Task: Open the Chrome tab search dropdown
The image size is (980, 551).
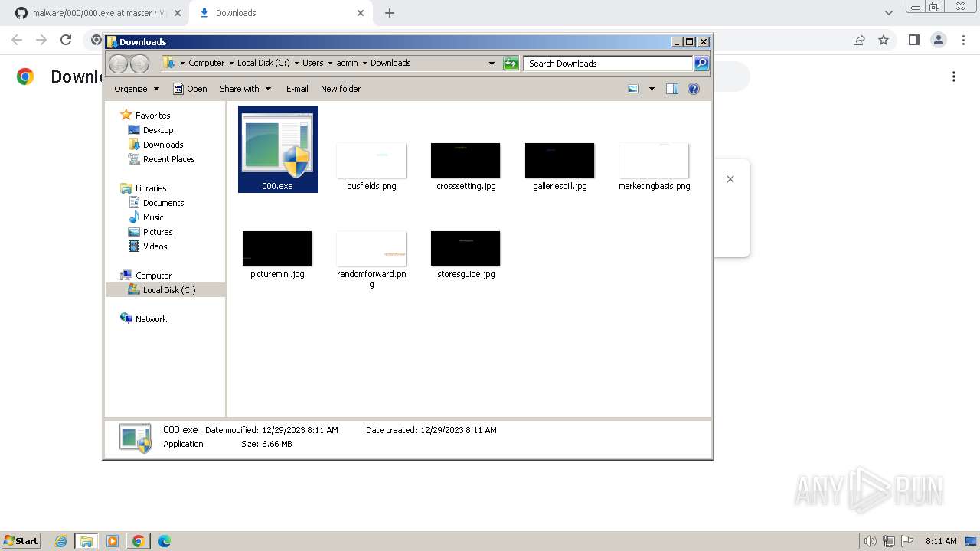Action: 889,13
